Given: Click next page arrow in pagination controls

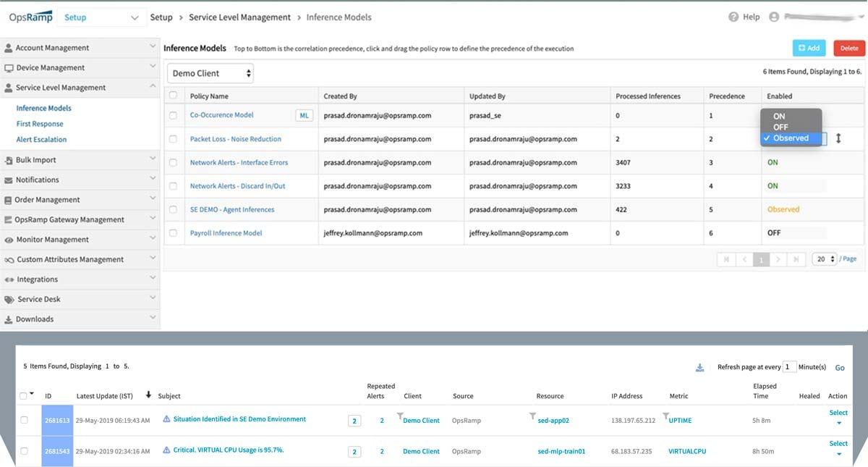Looking at the screenshot, I should coord(778,258).
